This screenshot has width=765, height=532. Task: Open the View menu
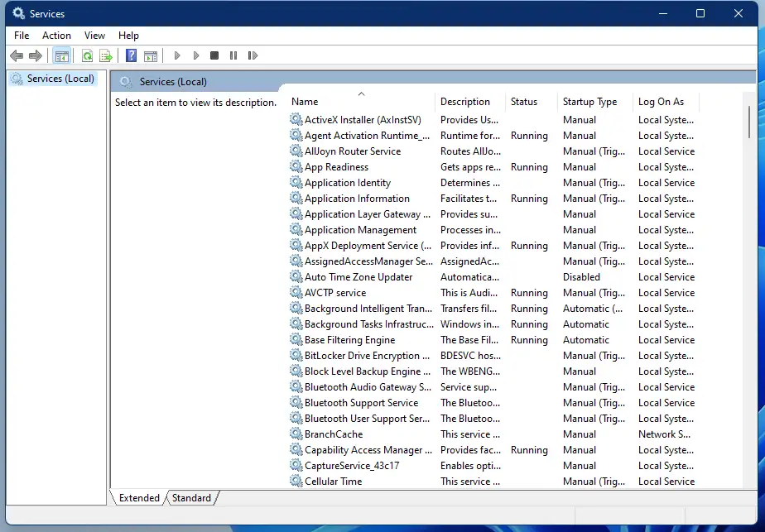click(94, 36)
